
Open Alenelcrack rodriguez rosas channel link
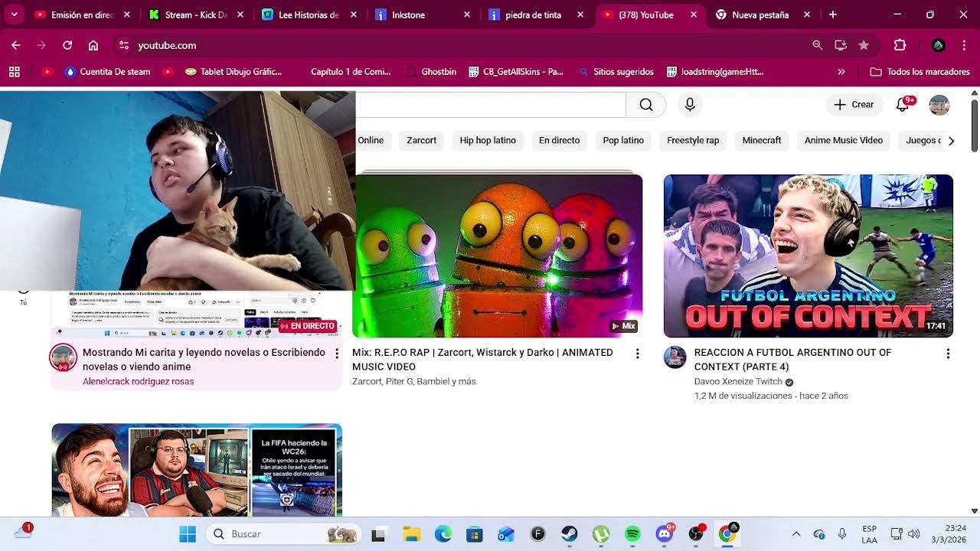click(139, 381)
